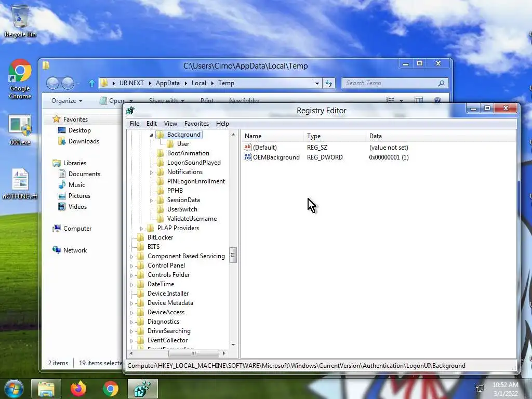
Task: Collapse the Background registry key
Action: [151, 135]
